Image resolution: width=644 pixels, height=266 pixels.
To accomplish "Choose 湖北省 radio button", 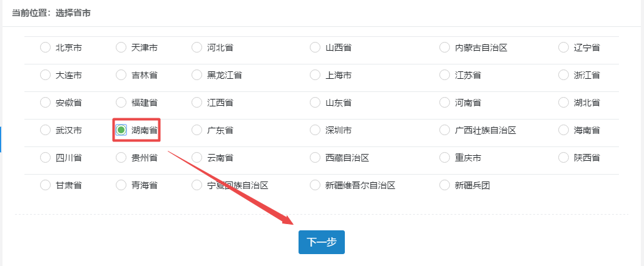I will (x=563, y=103).
